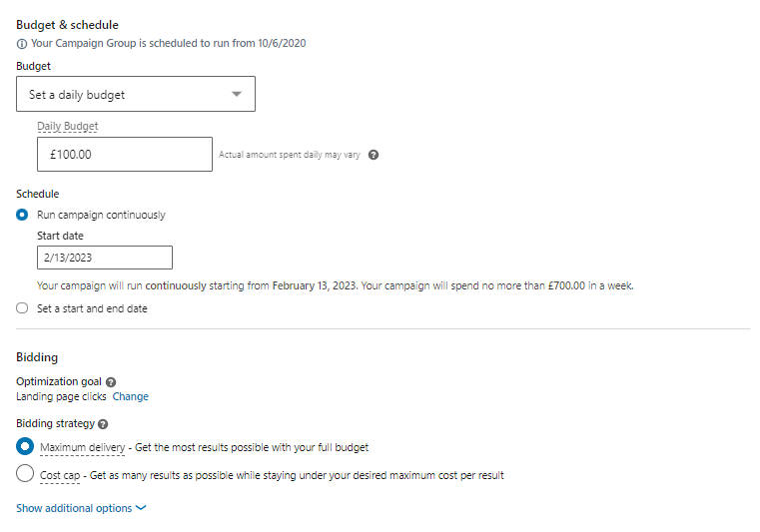Select Cost cap bidding strategy

tap(25, 475)
